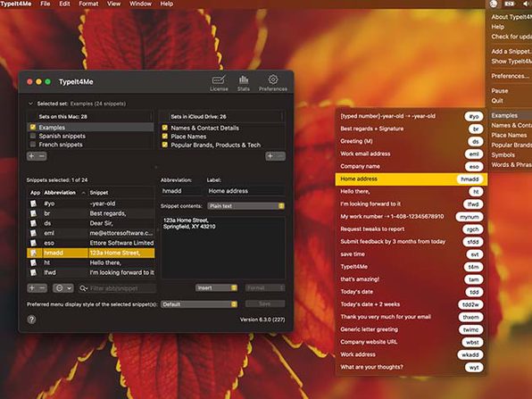Open the View menu
Screen dimensions: 532x399
(113, 4)
